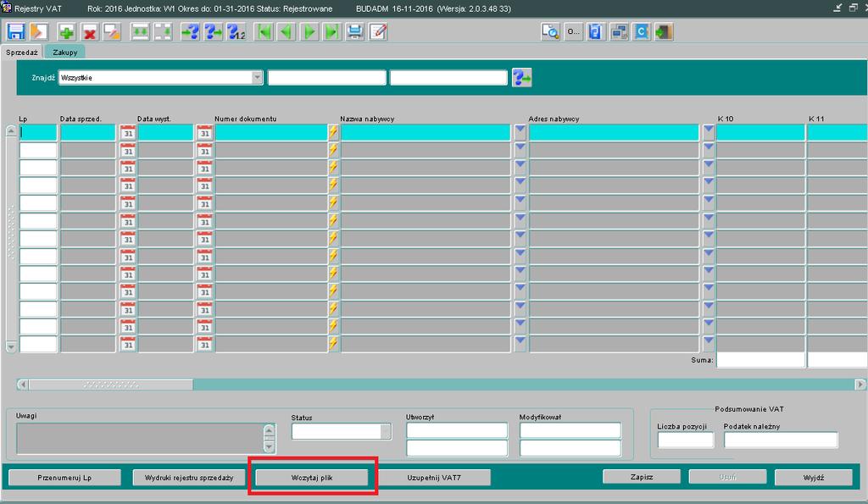Viewport: 868px width, 504px height.
Task: Click the horizontal scrollbar left arrow
Action: pyautogui.click(x=23, y=384)
